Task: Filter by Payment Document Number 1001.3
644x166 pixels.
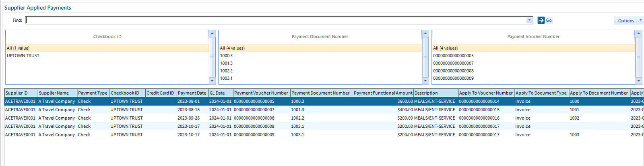Action: point(320,63)
